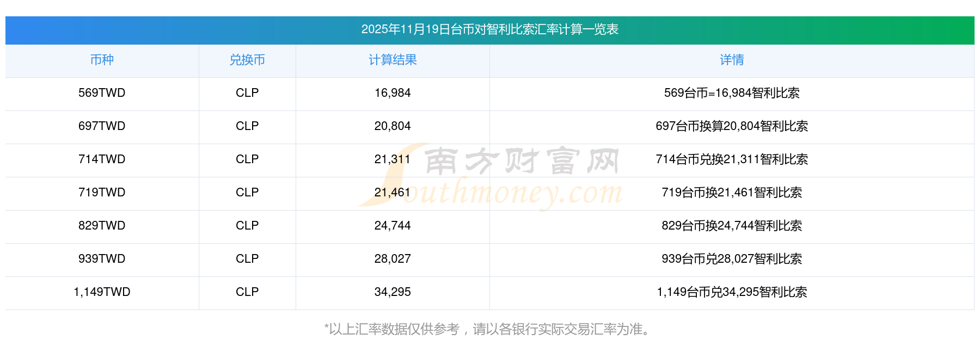Image resolution: width=980 pixels, height=346 pixels.
Task: Click the result value 34,295
Action: point(393,292)
